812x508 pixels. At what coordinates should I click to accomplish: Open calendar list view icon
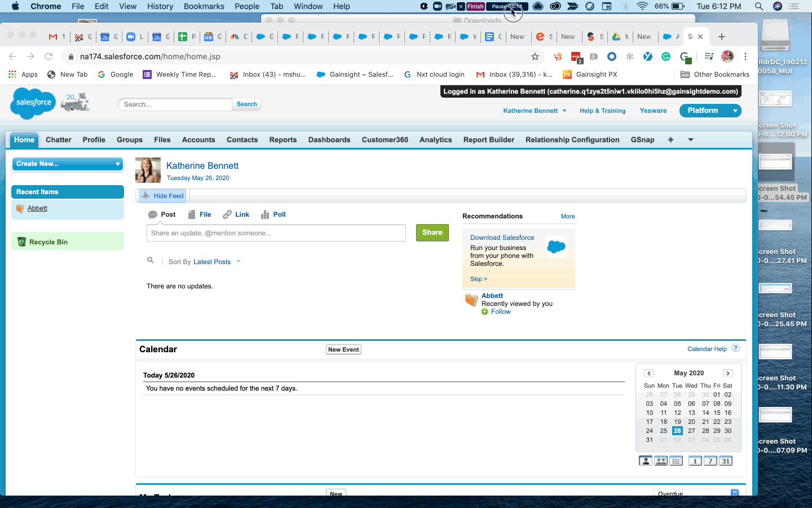pyautogui.click(x=676, y=461)
